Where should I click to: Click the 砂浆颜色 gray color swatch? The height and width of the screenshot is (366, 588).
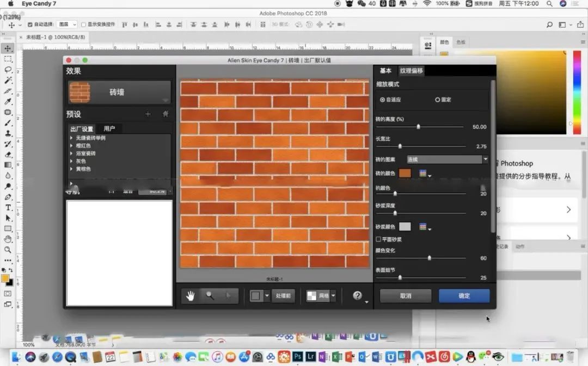[x=405, y=226]
